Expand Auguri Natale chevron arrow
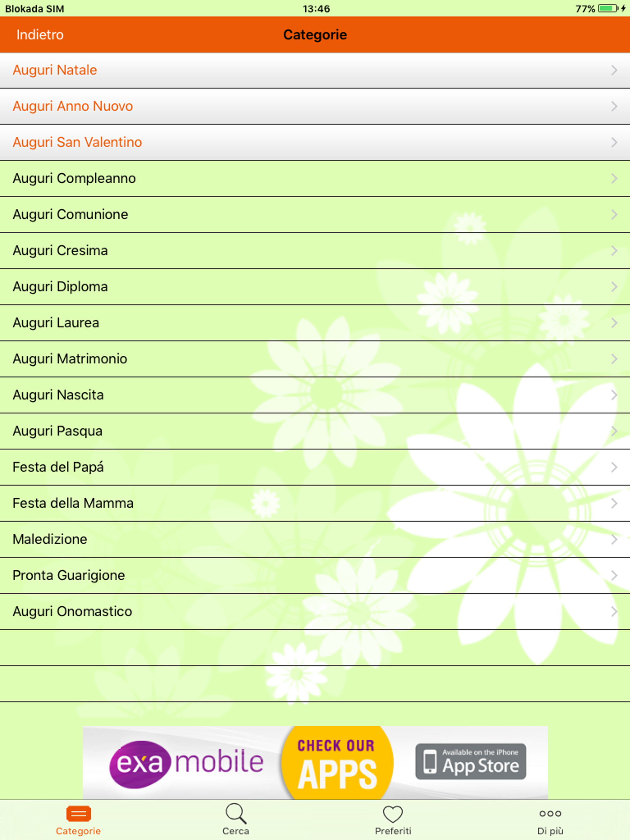 pyautogui.click(x=614, y=70)
